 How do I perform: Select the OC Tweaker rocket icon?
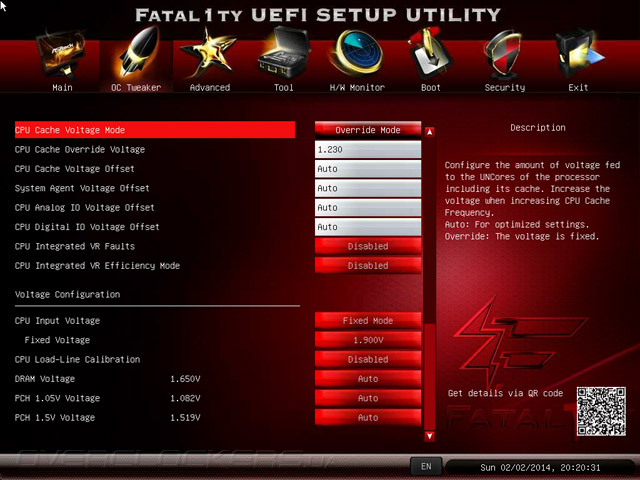(x=137, y=52)
